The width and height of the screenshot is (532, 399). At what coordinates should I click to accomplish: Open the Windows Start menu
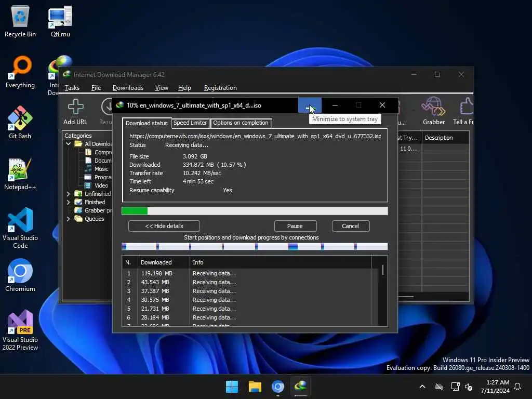(232, 387)
